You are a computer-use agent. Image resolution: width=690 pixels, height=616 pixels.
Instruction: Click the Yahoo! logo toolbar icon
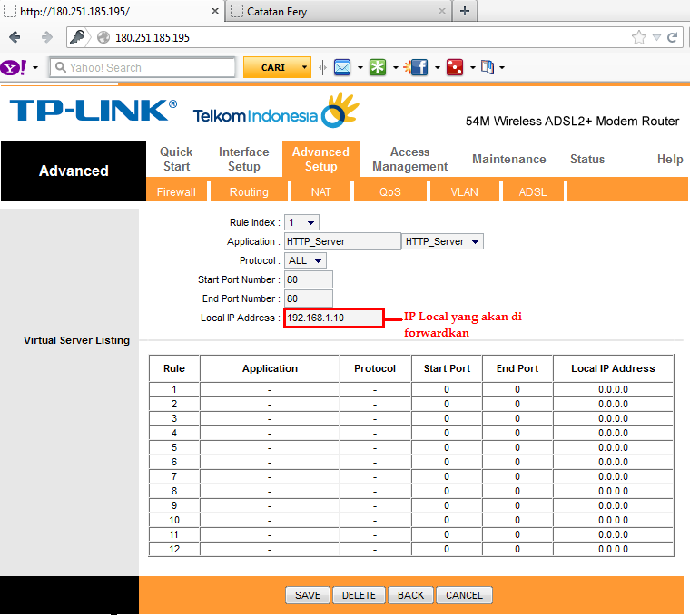coord(14,68)
